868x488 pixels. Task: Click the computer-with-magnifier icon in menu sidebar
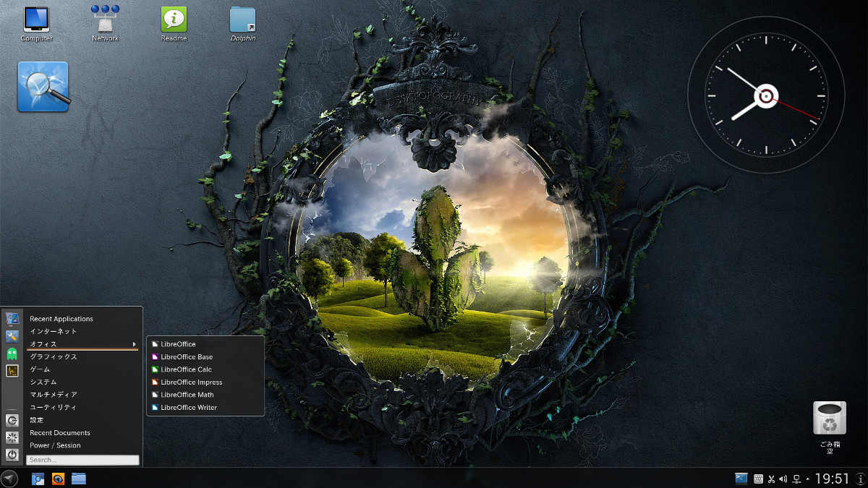[12, 319]
